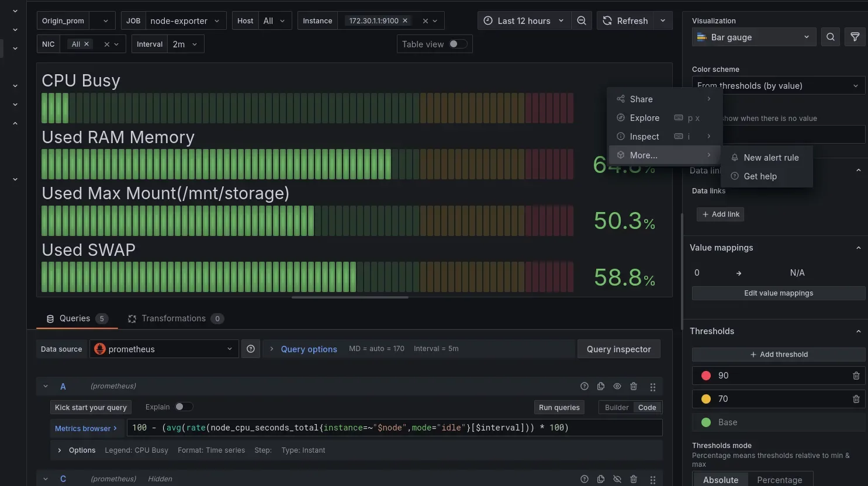Image resolution: width=868 pixels, height=486 pixels.
Task: Duplicate query A
Action: (601, 386)
